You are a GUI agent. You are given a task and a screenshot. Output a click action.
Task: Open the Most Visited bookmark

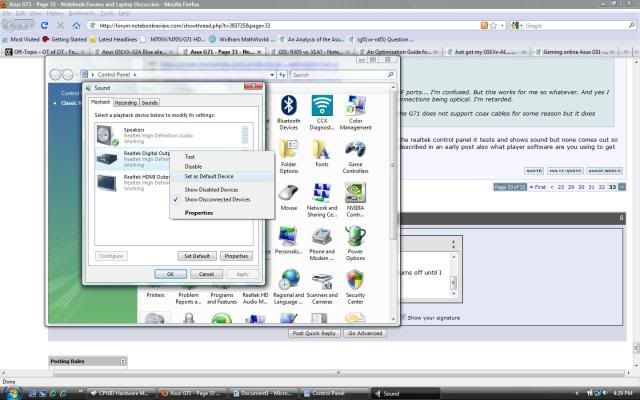[21, 40]
